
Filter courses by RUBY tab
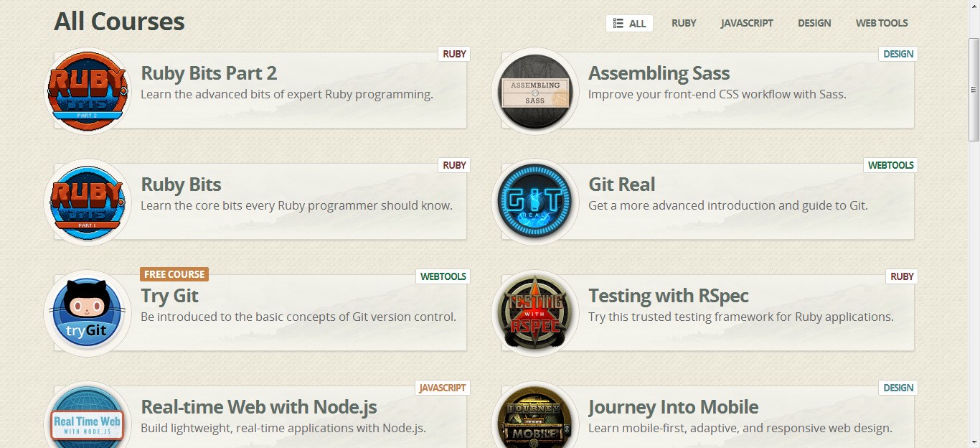tap(684, 23)
